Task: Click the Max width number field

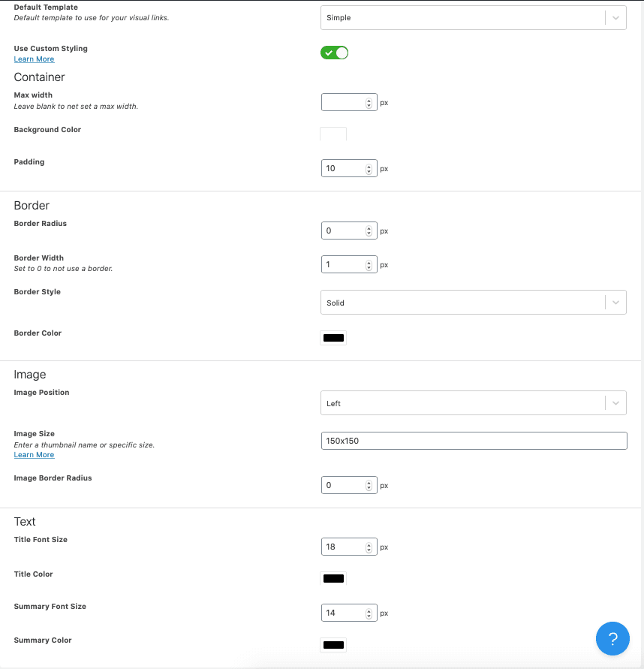Action: tap(342, 103)
